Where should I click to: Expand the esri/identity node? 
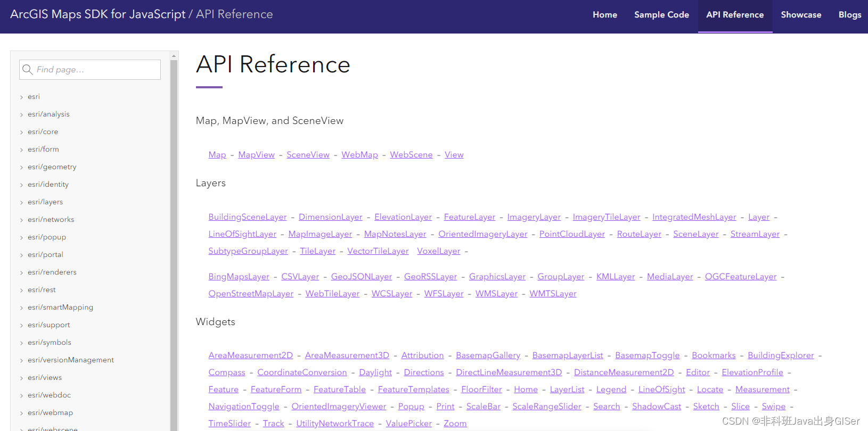point(21,185)
